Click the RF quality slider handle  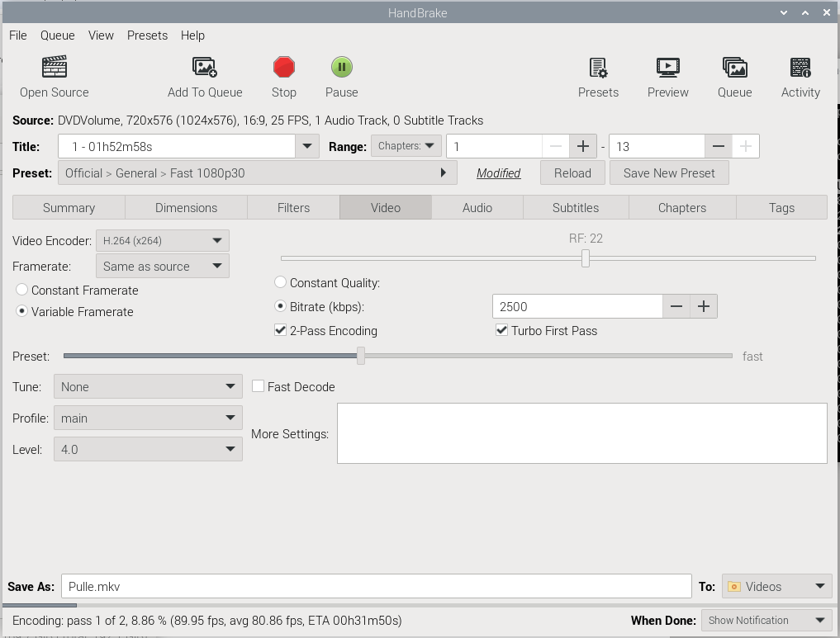coord(586,258)
